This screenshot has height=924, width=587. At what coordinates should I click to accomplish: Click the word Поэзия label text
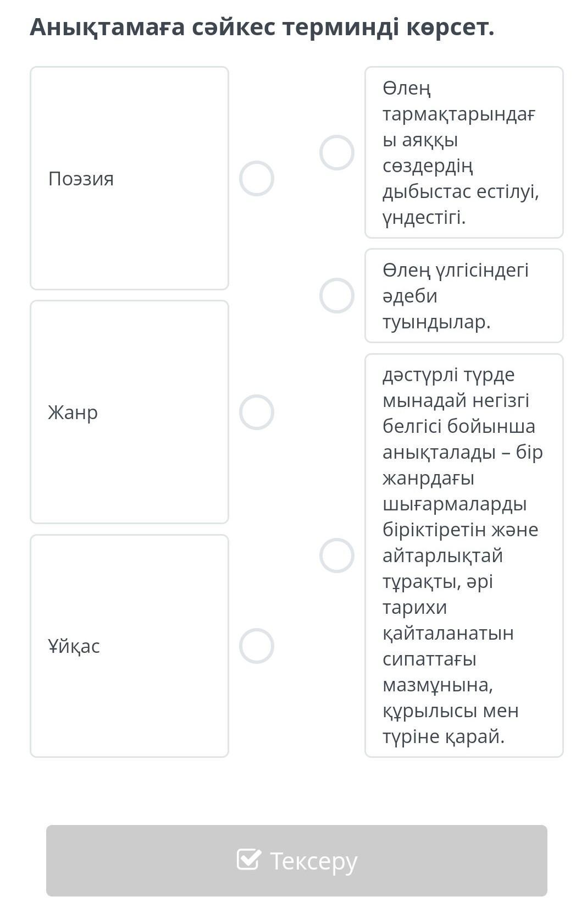click(81, 179)
